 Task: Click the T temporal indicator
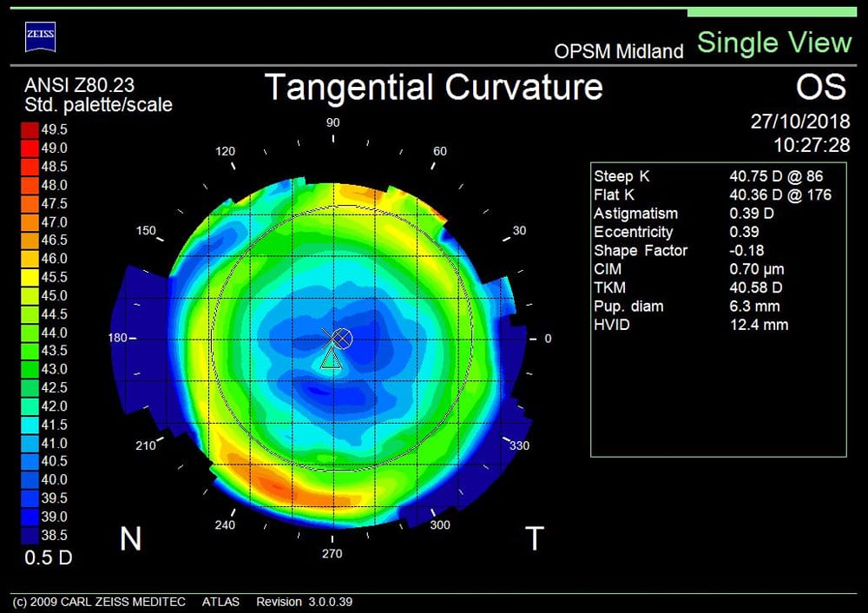click(x=535, y=539)
